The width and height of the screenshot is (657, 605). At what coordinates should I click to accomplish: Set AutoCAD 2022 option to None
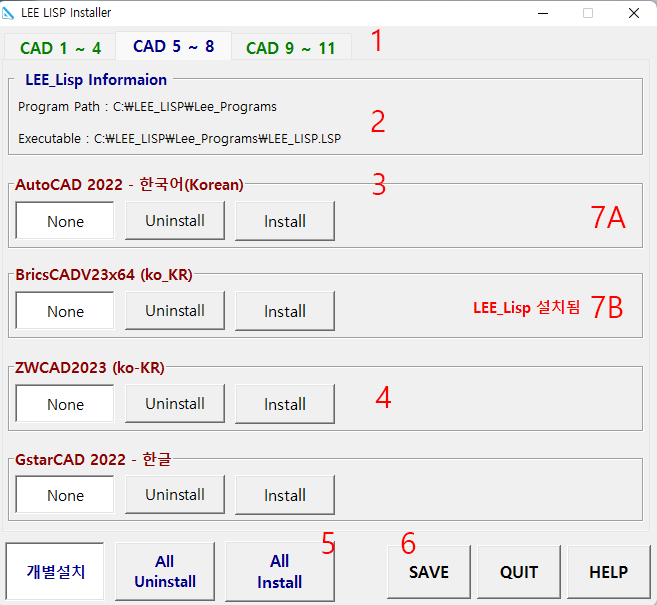[65, 221]
